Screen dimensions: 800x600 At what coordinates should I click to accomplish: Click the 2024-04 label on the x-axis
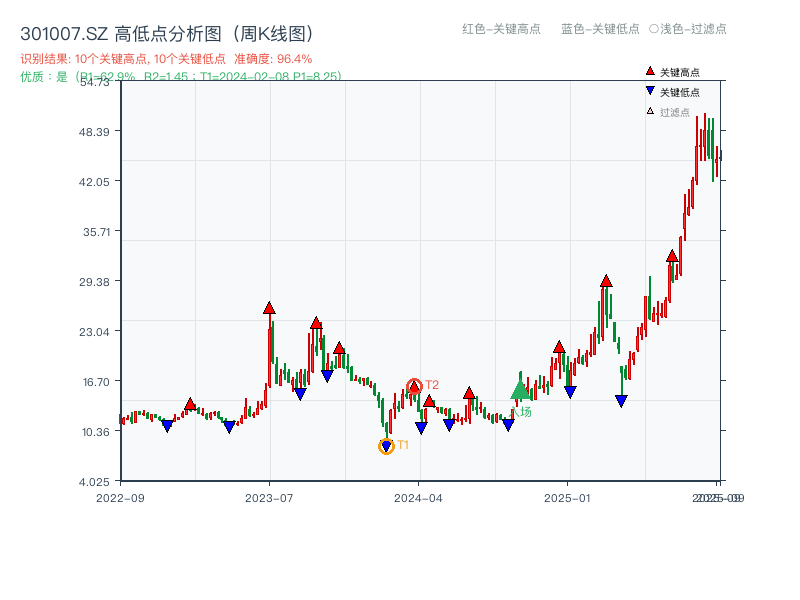click(x=420, y=496)
